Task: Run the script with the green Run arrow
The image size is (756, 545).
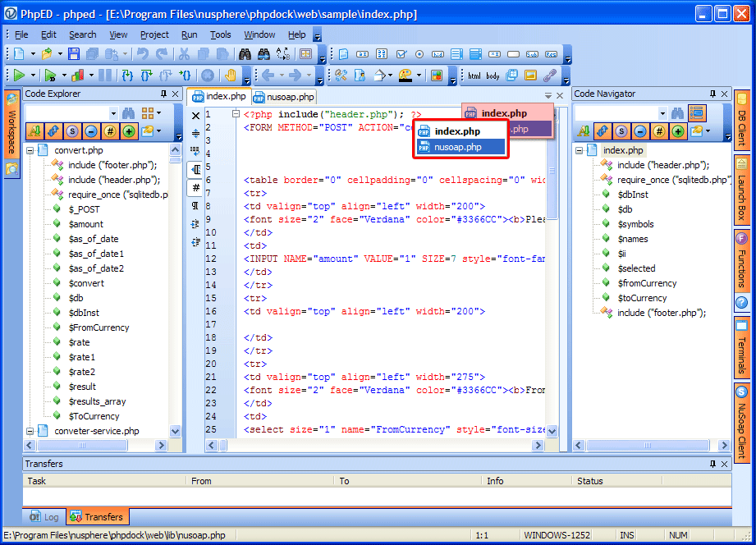Action: 20,74
